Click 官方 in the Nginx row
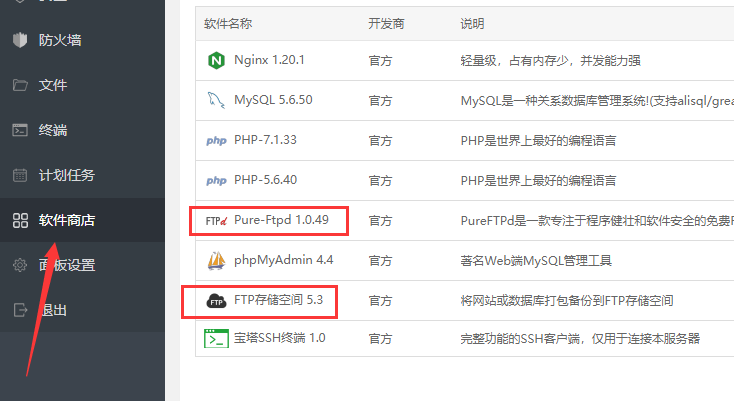 (380, 61)
